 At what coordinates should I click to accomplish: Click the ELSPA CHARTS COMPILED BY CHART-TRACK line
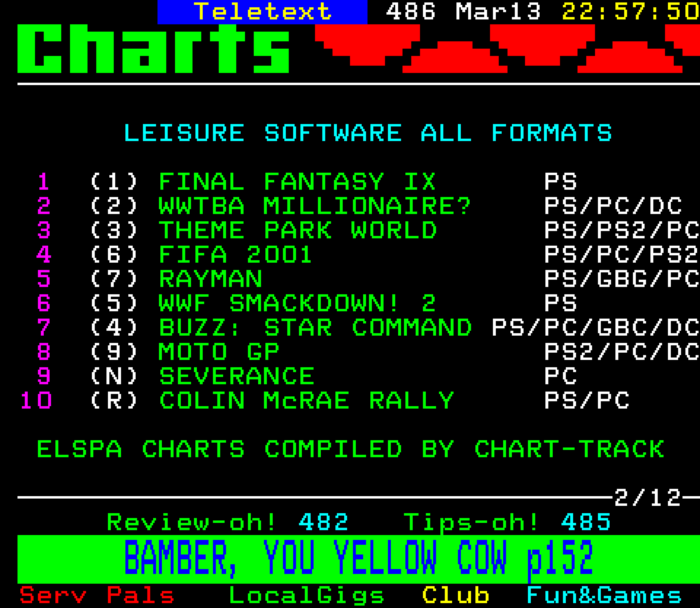point(350,449)
